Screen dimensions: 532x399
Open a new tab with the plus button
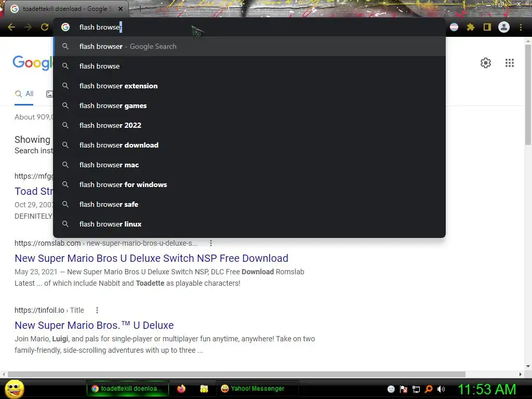click(140, 9)
